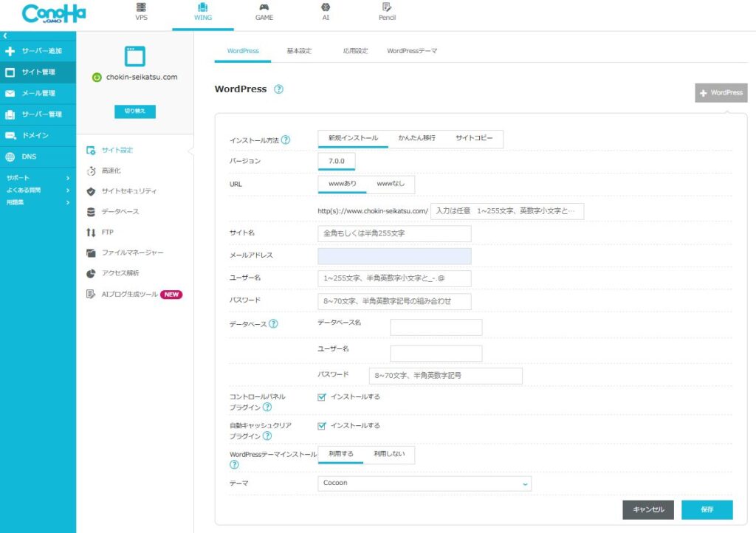This screenshot has width=756, height=533.
Task: Click the URL path input field
Action: (x=507, y=212)
